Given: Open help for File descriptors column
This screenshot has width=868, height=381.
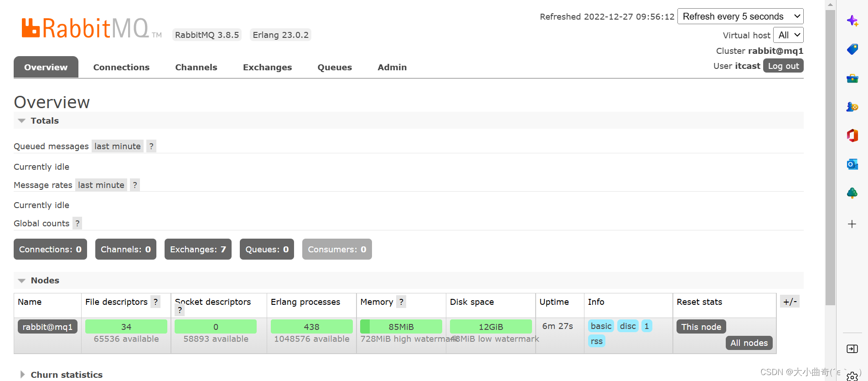Looking at the screenshot, I should point(155,302).
